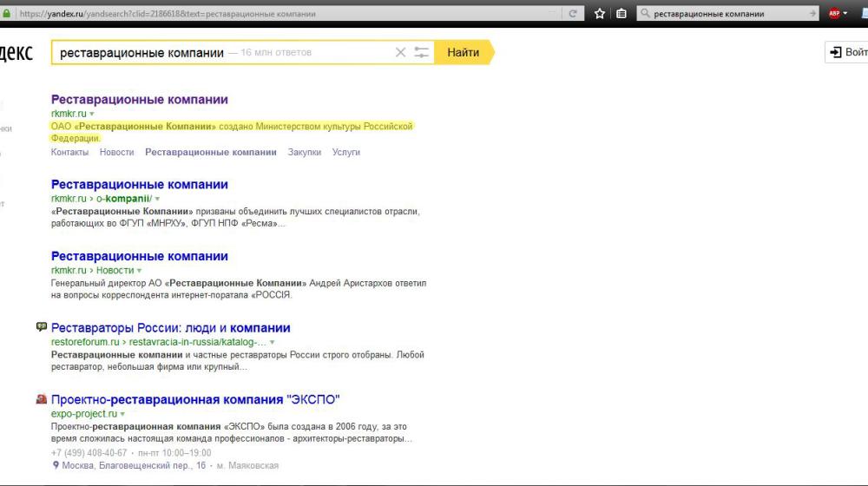Image resolution: width=868 pixels, height=486 pixels.
Task: Open the bookmarks list icon
Action: [x=621, y=13]
